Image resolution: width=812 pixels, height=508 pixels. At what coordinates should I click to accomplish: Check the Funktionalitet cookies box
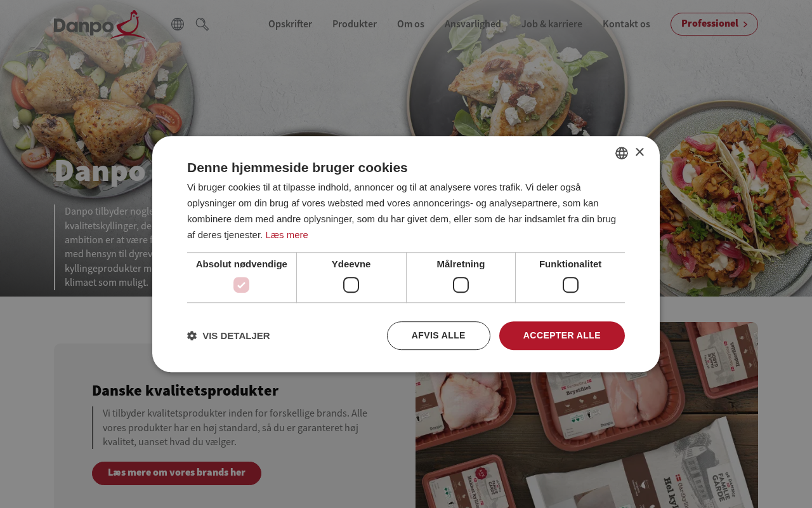(x=570, y=285)
